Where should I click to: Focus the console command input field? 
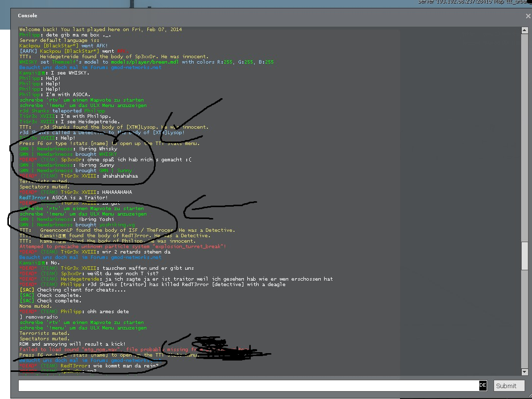tap(248, 385)
